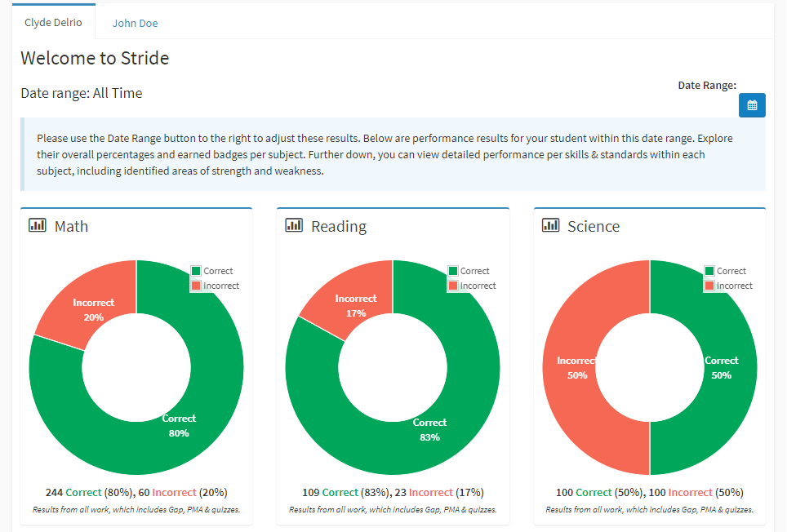This screenshot has width=787, height=532.
Task: Click the bar chart icon beside Math
Action: 37,225
